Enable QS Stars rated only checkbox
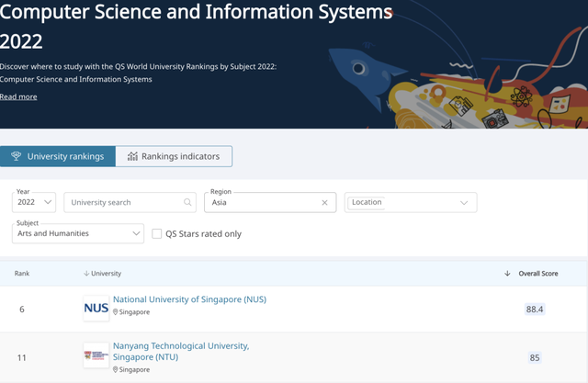 coord(157,234)
